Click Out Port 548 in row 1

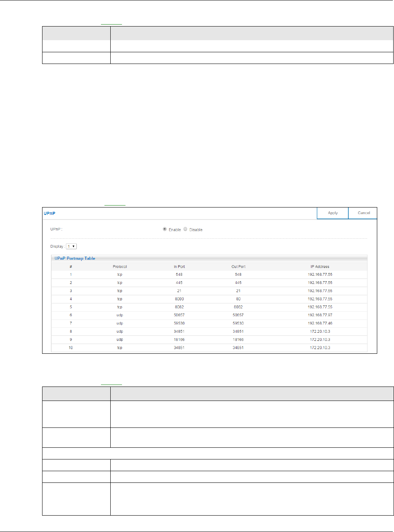(239, 275)
